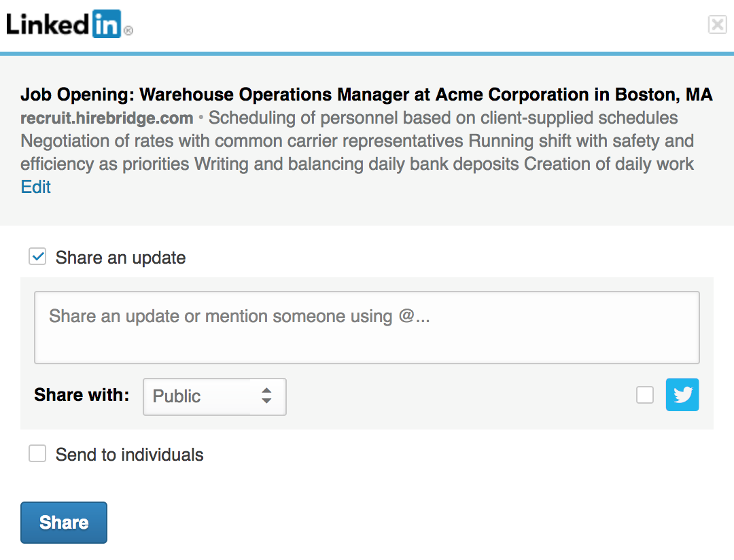Image resolution: width=734 pixels, height=560 pixels.
Task: Click the "Share with:" label
Action: [x=82, y=395]
